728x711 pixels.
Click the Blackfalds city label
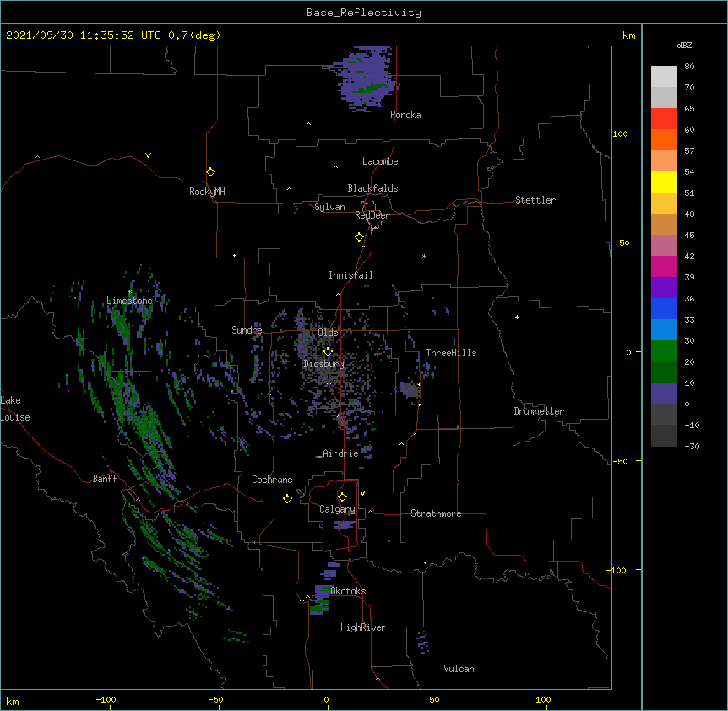372,188
